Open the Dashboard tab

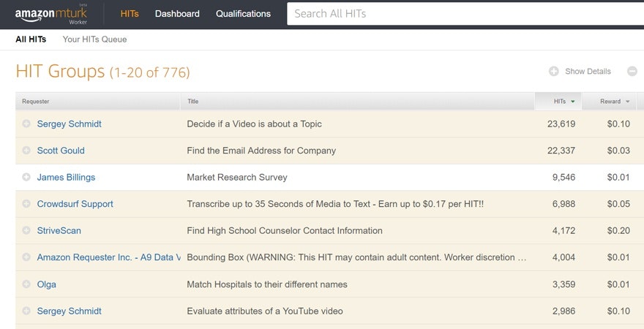177,14
